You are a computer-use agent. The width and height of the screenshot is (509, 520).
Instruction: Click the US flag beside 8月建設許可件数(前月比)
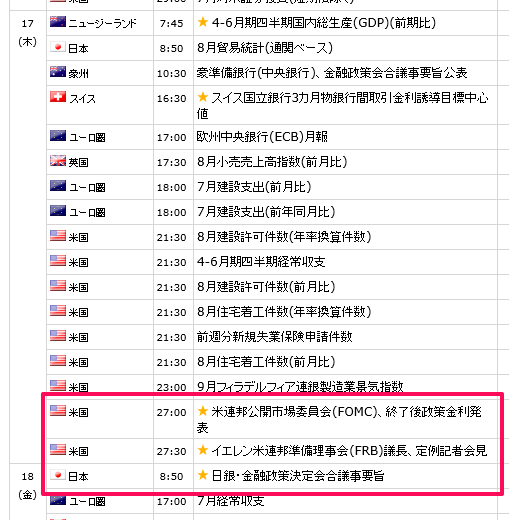[x=58, y=286]
